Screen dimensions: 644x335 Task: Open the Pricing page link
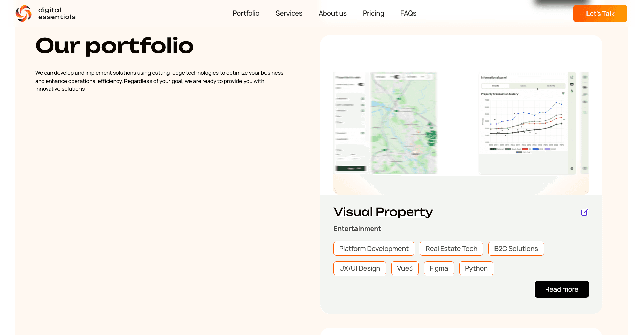coord(373,13)
